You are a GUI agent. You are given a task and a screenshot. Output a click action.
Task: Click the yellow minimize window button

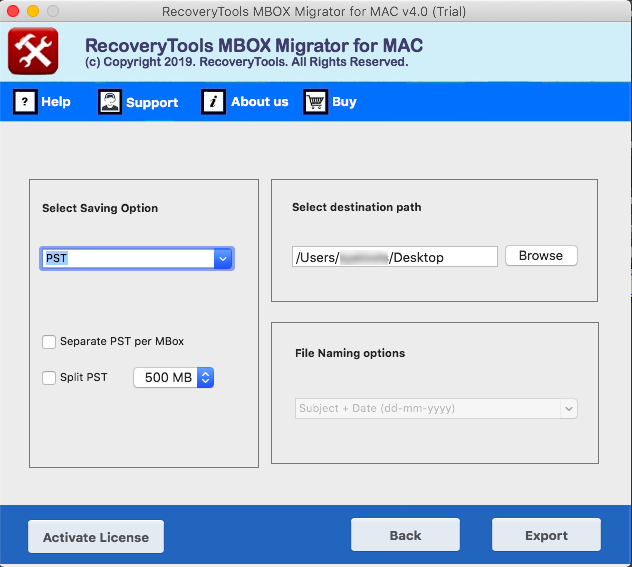(x=33, y=11)
